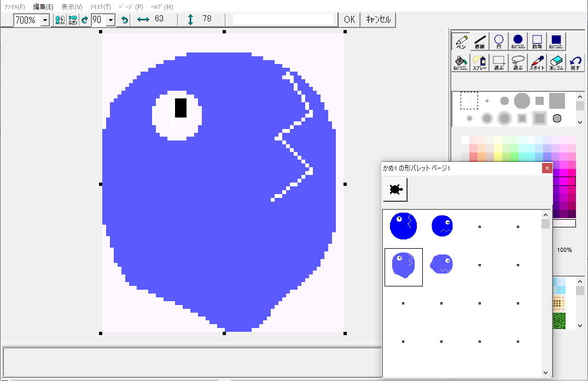Pick the bright magenta color swatch
The height and width of the screenshot is (381, 588).
(564, 181)
